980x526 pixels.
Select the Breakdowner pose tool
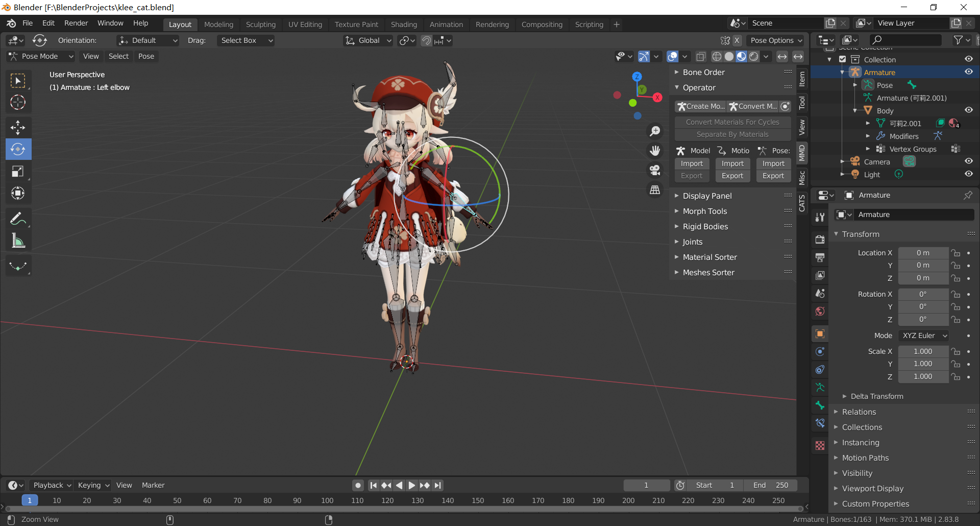18,266
